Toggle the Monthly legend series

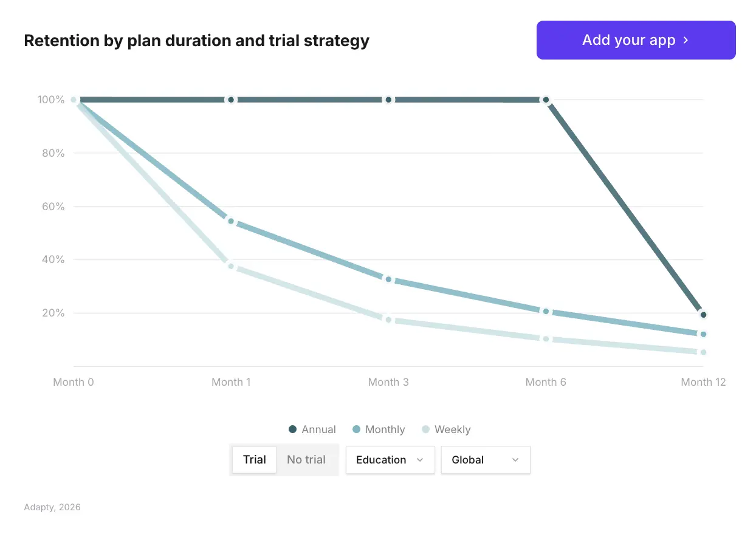coord(379,429)
